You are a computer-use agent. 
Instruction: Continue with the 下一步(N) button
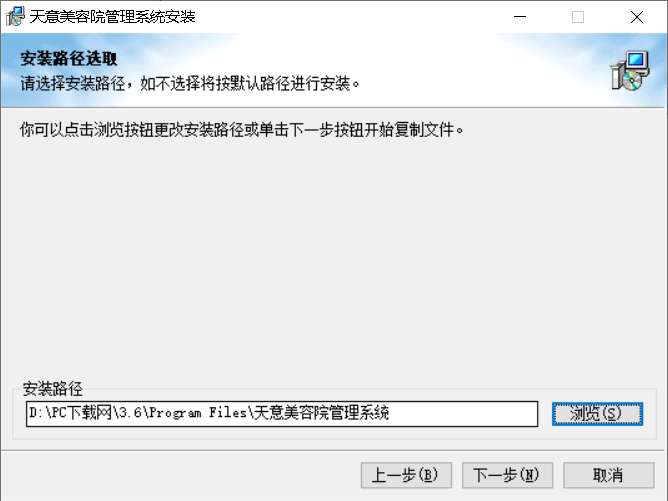tap(507, 475)
